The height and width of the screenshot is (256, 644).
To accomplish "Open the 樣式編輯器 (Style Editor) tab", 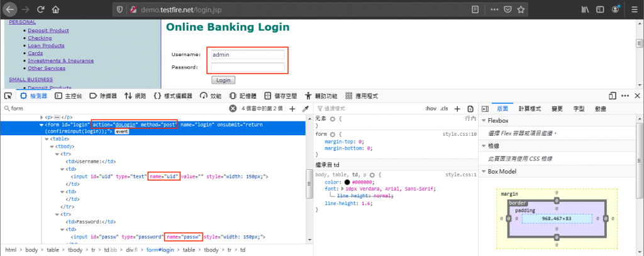I will point(173,96).
